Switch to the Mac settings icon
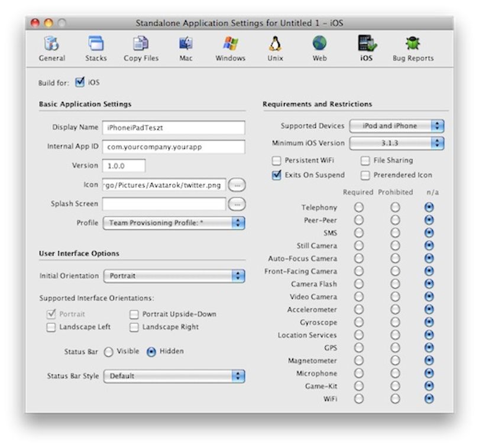 point(186,43)
